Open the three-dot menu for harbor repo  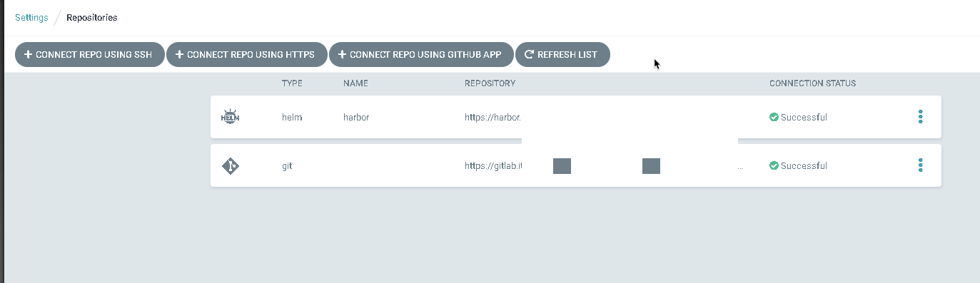point(920,117)
